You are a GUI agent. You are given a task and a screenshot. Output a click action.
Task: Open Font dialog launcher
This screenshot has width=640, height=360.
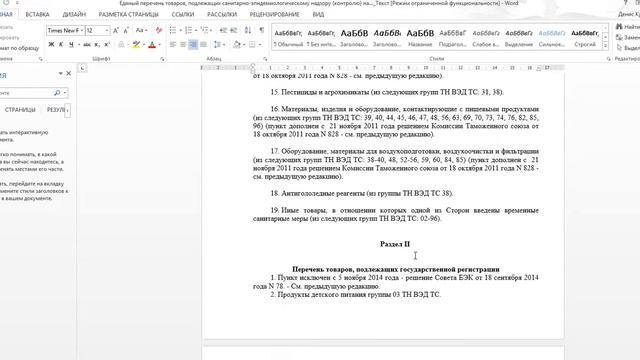[162, 59]
